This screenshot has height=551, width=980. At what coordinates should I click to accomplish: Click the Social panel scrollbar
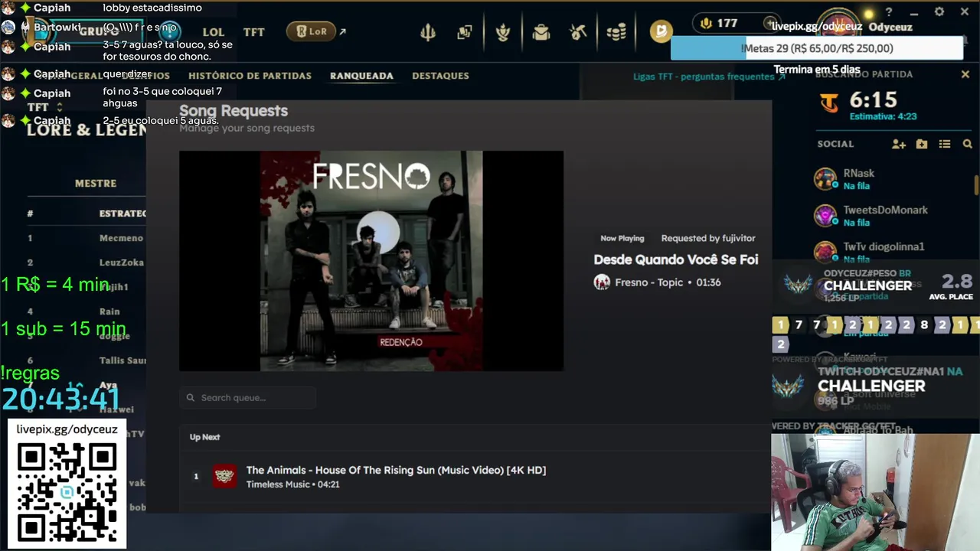pyautogui.click(x=976, y=185)
